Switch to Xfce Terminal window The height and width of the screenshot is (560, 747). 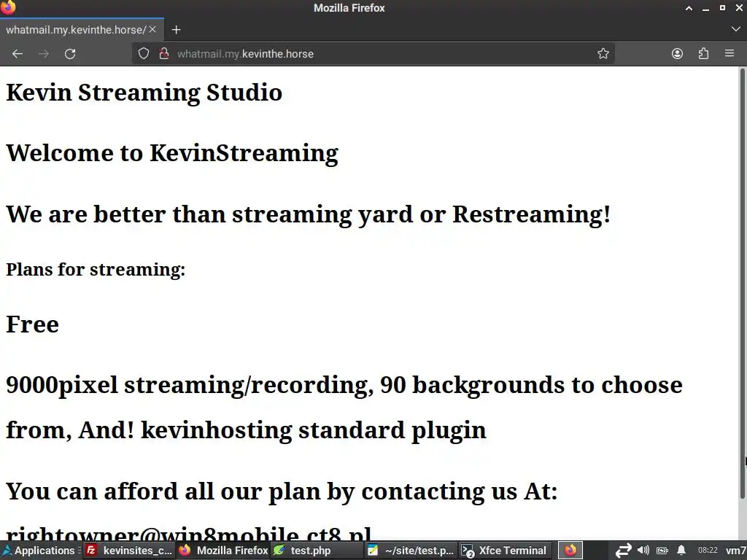(x=504, y=551)
